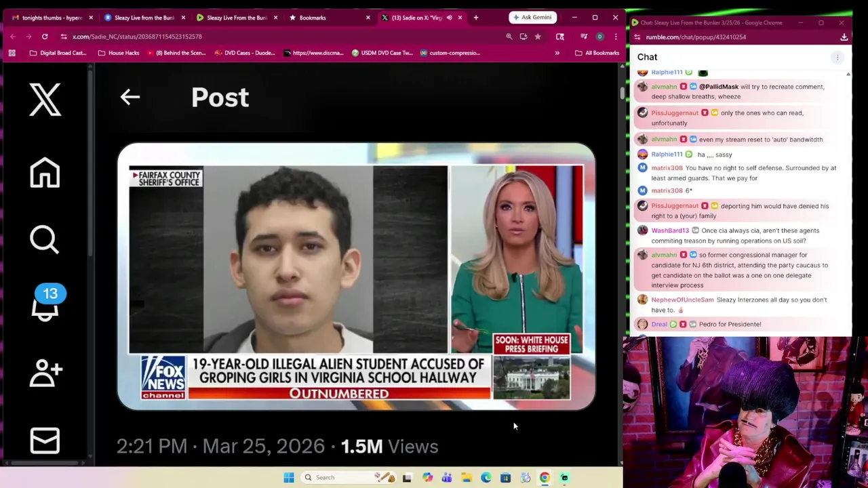Click the chat scrollbar up arrow
Screen dimensions: 868x488
pos(848,73)
